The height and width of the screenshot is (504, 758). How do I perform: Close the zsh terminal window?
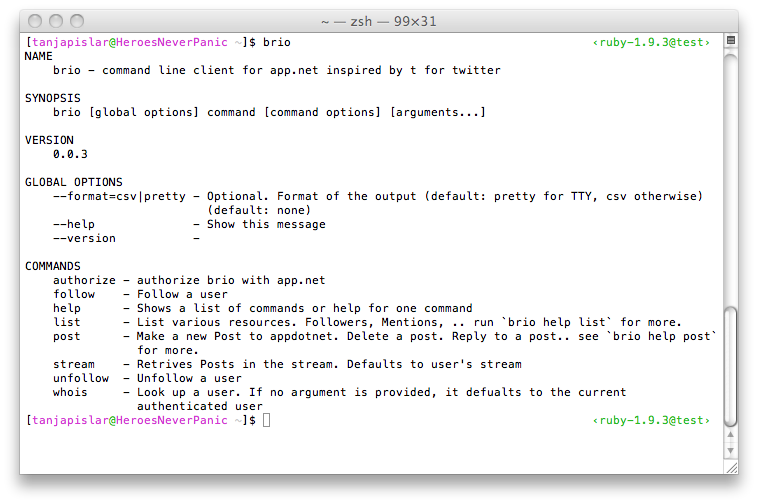[x=35, y=21]
